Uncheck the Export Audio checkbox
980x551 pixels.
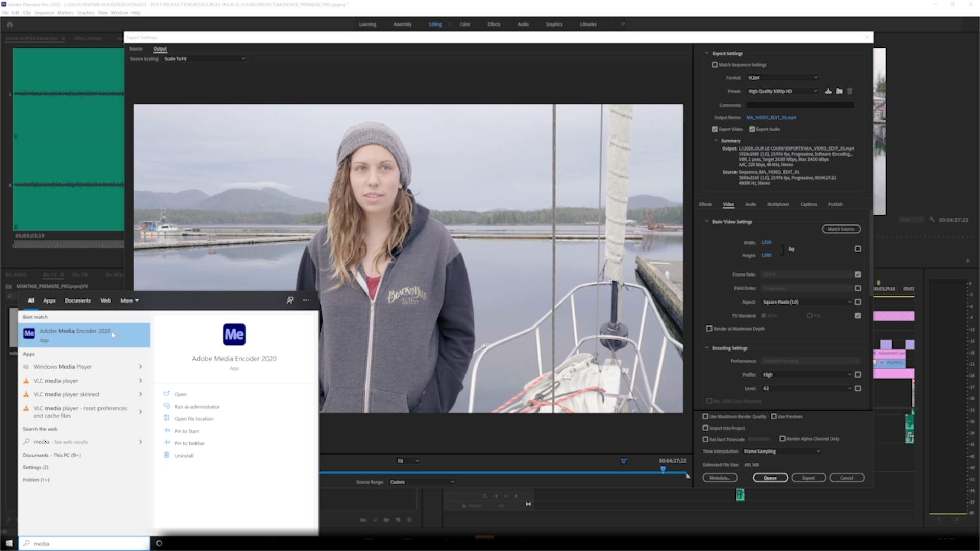click(752, 129)
